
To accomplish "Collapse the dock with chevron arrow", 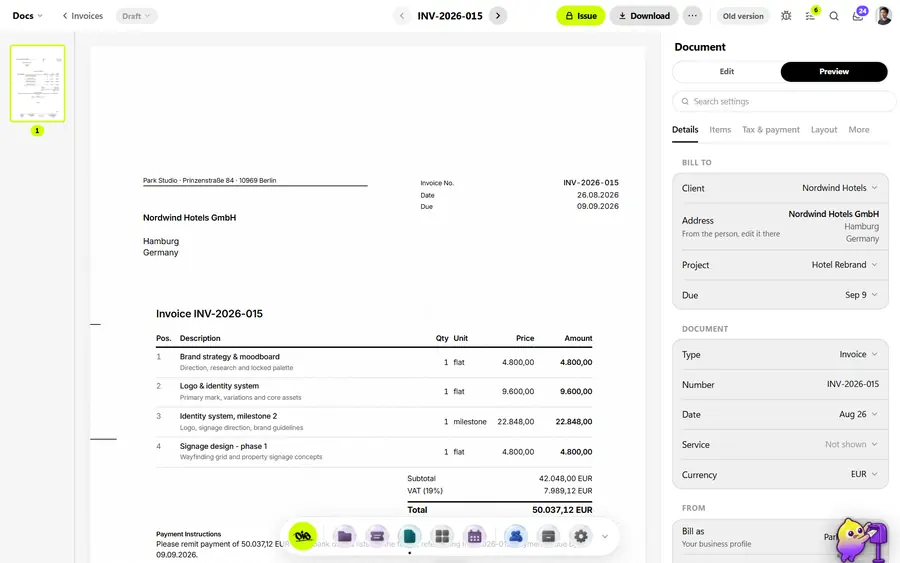I will (x=604, y=537).
